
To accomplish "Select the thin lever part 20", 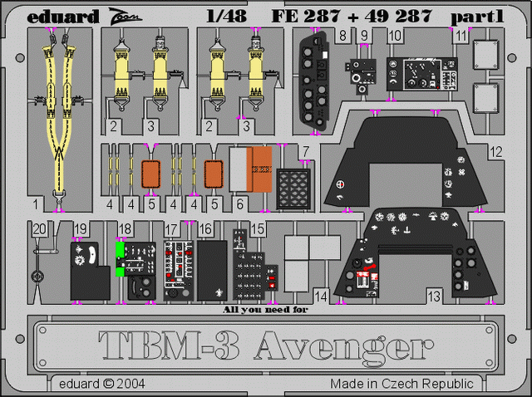I will (37, 266).
